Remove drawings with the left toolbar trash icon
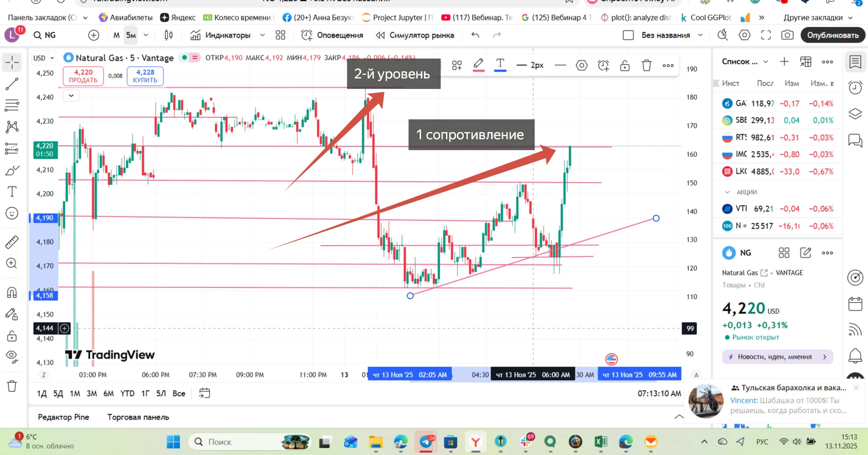 pyautogui.click(x=12, y=386)
